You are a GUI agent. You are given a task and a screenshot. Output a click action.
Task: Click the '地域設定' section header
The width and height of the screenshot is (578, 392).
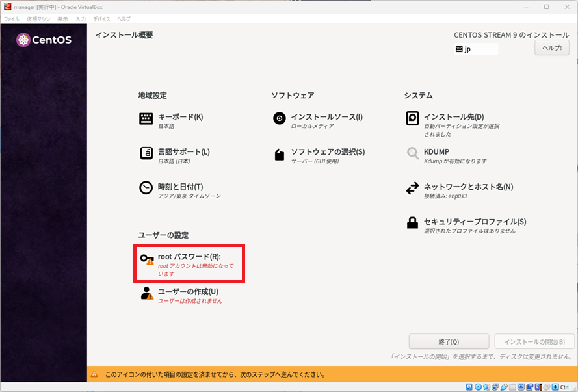click(153, 96)
